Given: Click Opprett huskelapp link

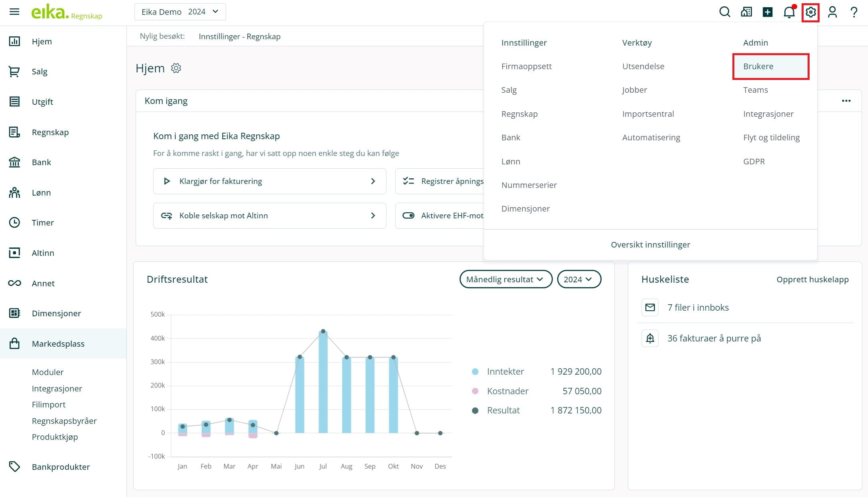Looking at the screenshot, I should point(812,279).
